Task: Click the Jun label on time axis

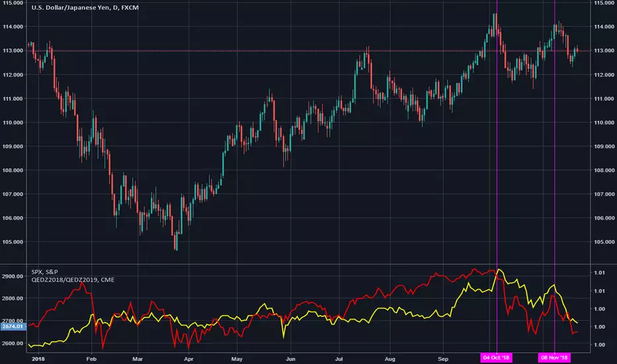Action: [291, 359]
